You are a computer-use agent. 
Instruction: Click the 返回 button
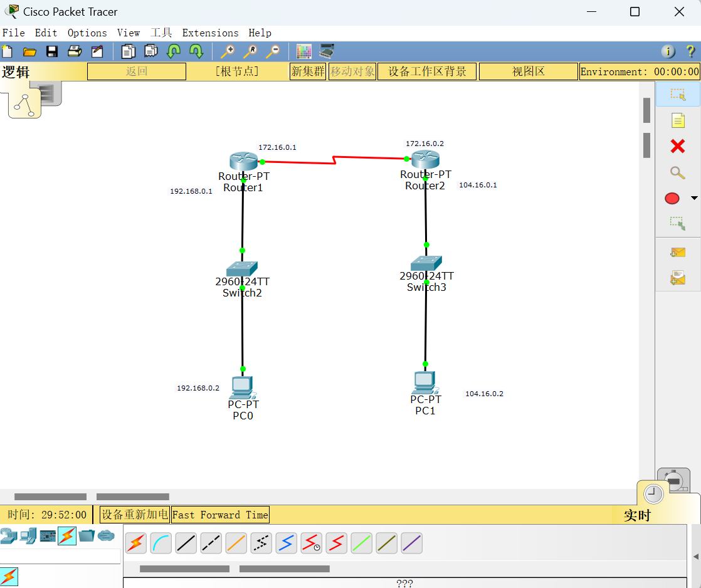tap(137, 71)
